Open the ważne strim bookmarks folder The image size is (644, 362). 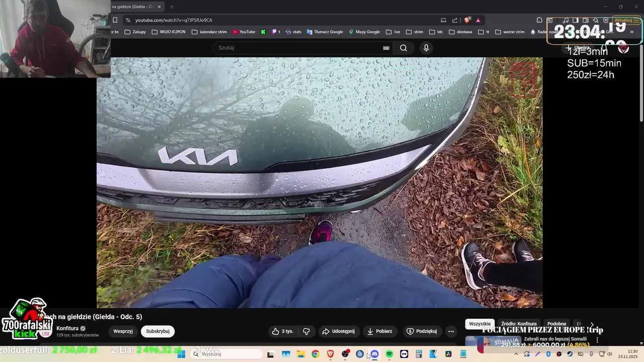pos(510,32)
